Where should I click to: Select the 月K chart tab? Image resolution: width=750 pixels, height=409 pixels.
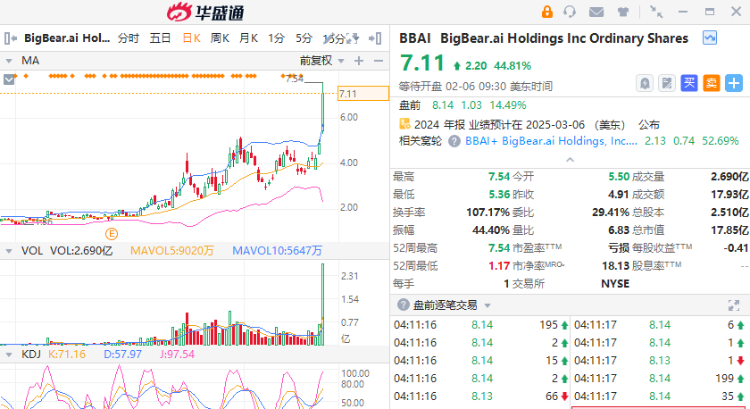coord(248,38)
